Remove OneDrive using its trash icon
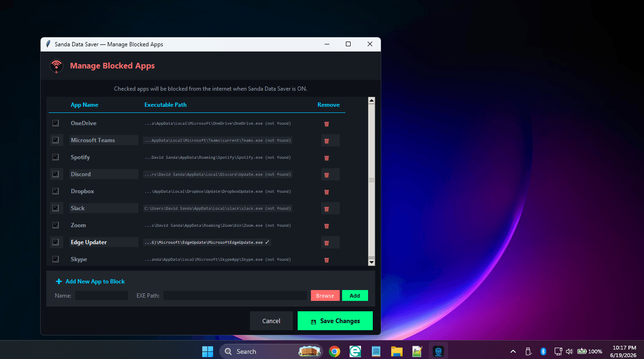Viewport: 644px width, 359px height. pos(326,124)
